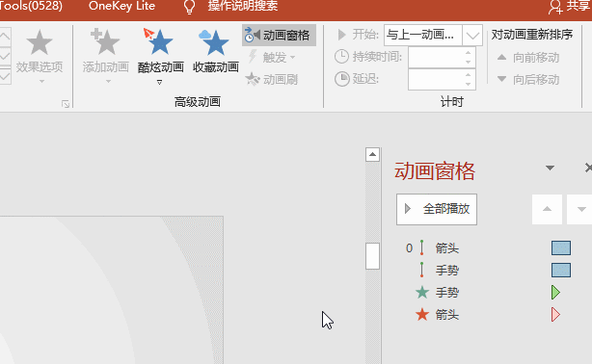Click blue timeline bar of first 箭头 entry

pyautogui.click(x=561, y=248)
